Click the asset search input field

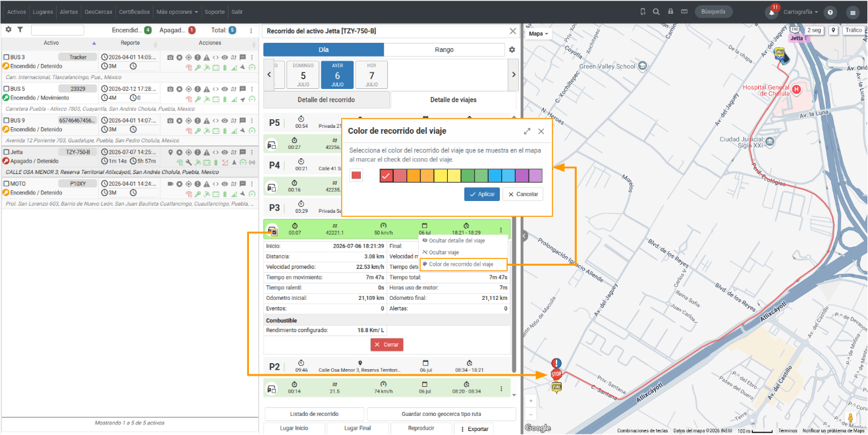[x=57, y=30]
